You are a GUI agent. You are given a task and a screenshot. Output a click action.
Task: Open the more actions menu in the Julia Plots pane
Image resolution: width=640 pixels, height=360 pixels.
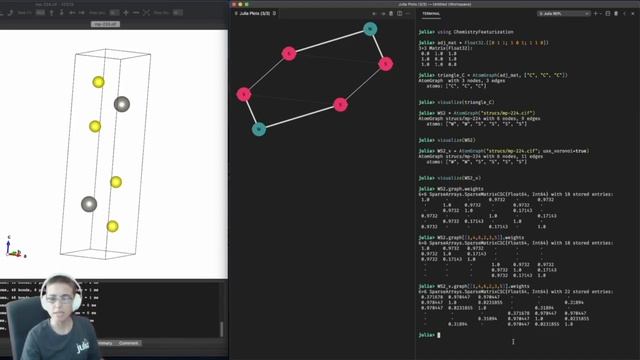click(x=408, y=13)
